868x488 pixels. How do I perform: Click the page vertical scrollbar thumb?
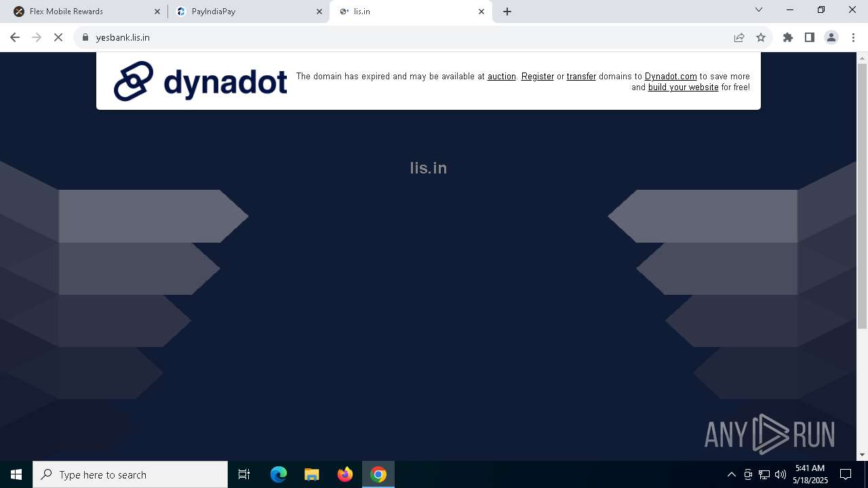click(862, 197)
